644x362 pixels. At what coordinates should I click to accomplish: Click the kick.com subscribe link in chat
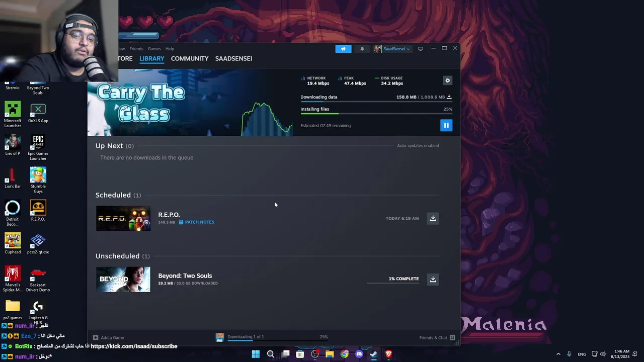[x=134, y=346]
